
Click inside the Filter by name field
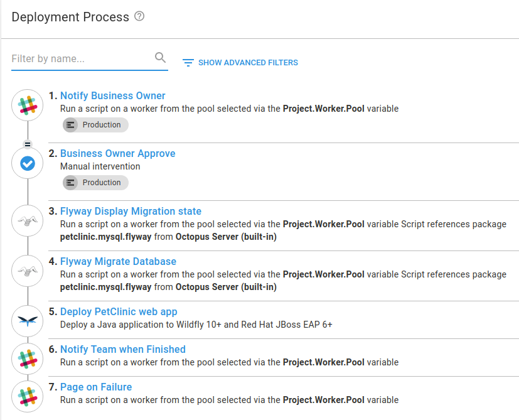75,57
